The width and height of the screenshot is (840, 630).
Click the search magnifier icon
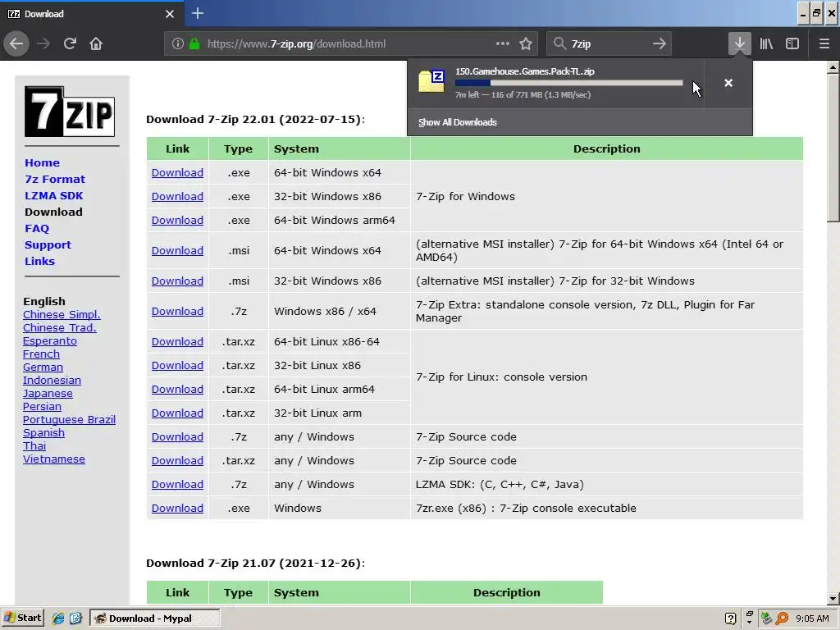click(559, 43)
